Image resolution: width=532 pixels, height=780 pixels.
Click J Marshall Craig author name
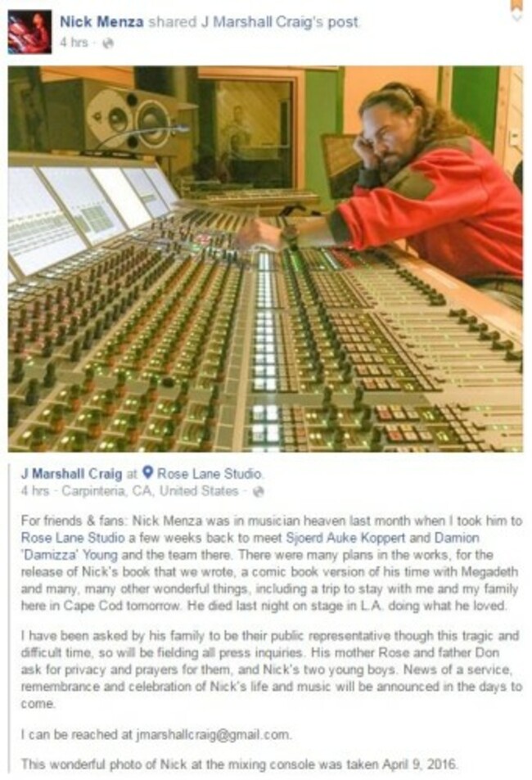[71, 474]
